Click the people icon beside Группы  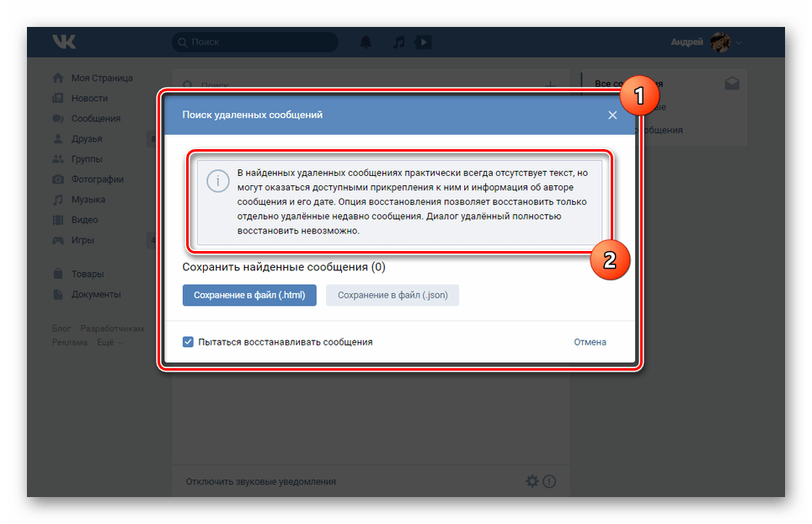(58, 159)
